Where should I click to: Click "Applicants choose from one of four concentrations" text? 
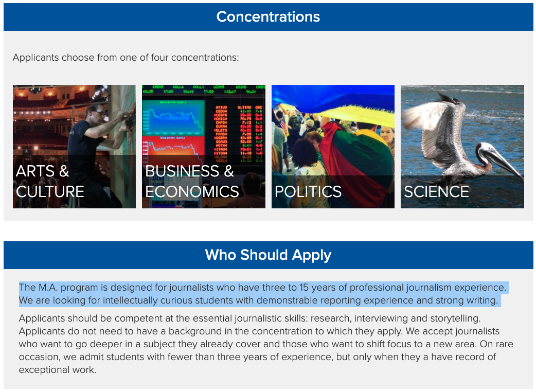click(x=126, y=58)
